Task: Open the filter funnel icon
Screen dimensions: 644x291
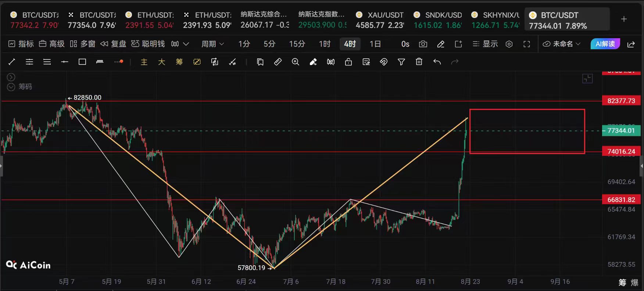Action: (401, 62)
